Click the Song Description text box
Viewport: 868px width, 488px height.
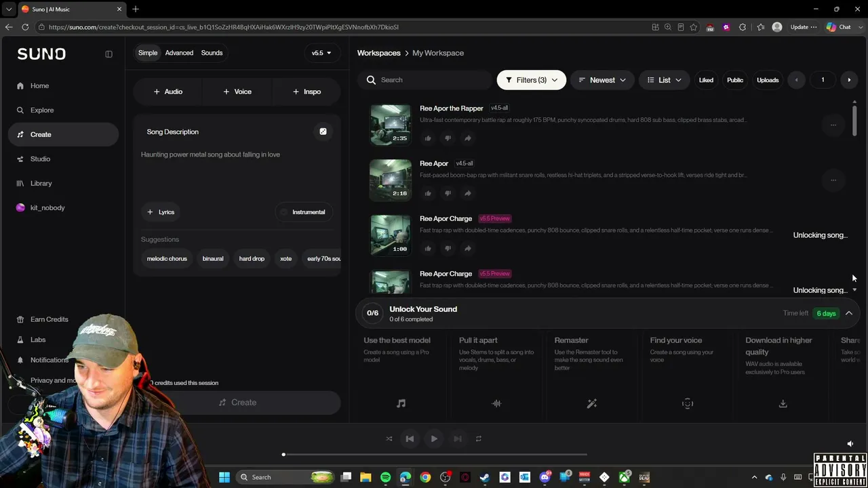[237, 168]
